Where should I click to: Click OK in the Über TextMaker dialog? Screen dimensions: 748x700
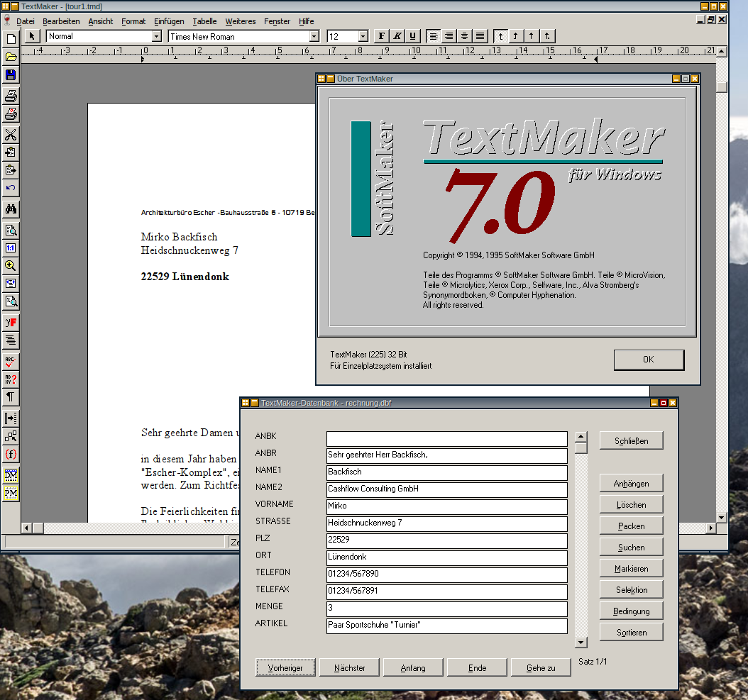click(649, 360)
